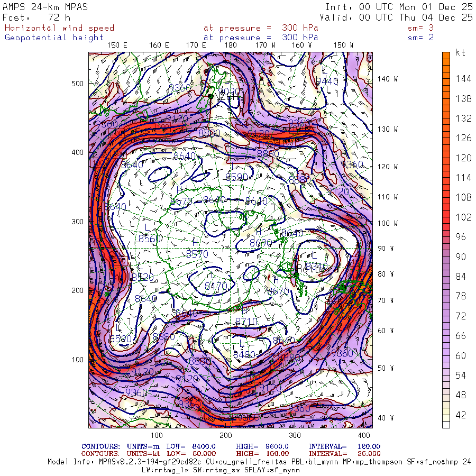Click the blue 'INTERVAL= 120.00' value
The height and width of the screenshot is (476, 476).
pos(344,446)
